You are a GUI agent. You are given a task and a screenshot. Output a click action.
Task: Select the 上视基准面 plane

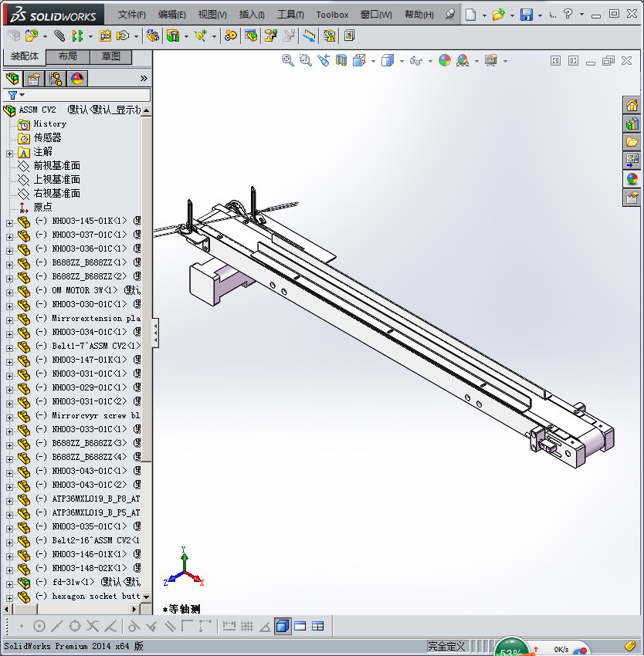tap(57, 180)
